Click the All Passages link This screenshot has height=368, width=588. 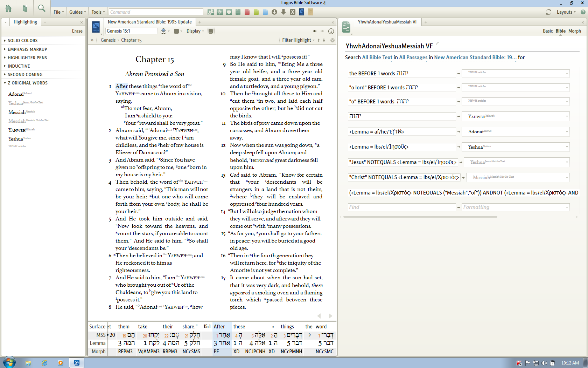tap(413, 57)
